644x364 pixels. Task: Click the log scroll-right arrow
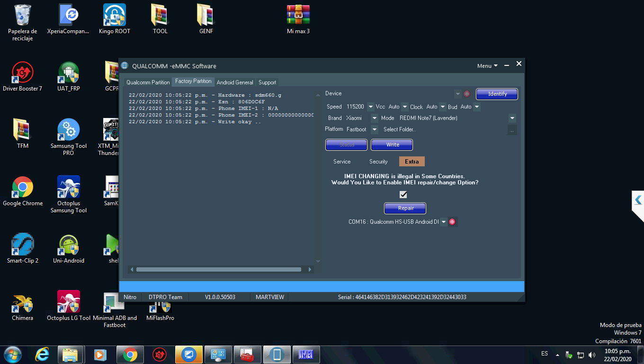pos(310,269)
